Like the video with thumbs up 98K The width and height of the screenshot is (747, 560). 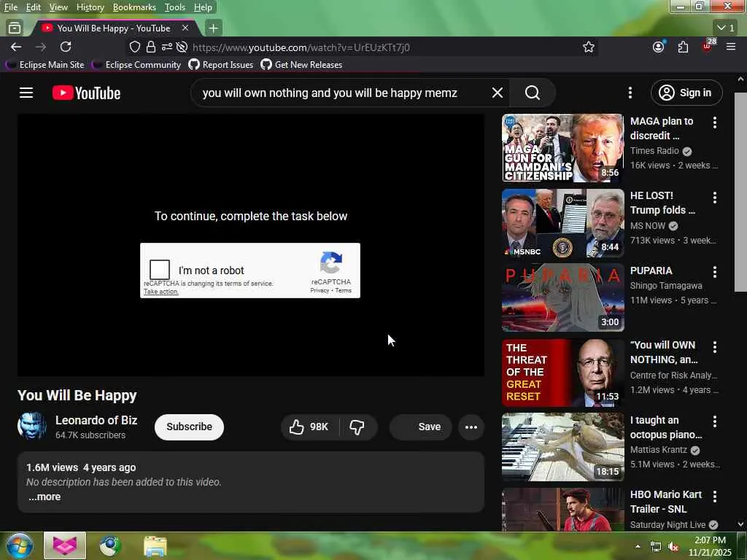[x=309, y=427]
